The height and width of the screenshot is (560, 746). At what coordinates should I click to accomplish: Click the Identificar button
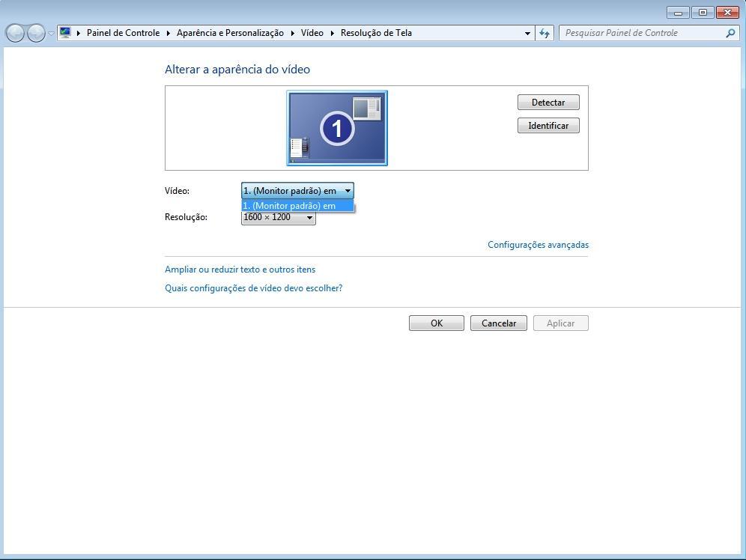coord(548,126)
